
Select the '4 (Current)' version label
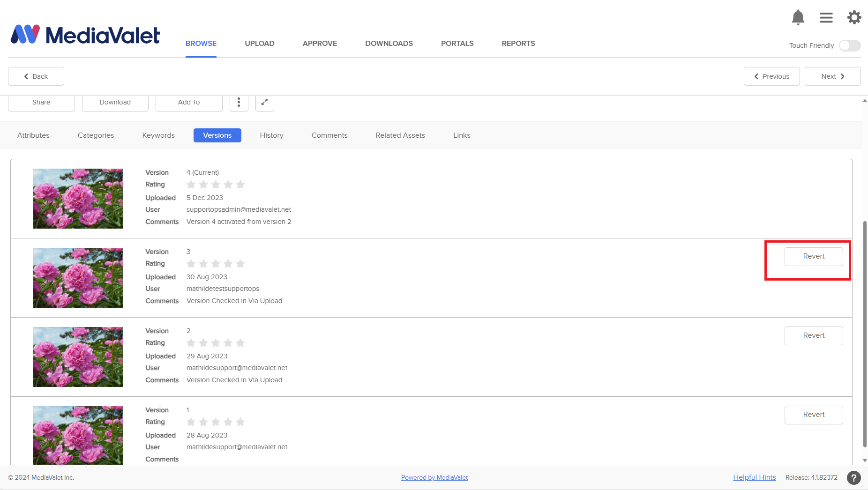click(202, 173)
